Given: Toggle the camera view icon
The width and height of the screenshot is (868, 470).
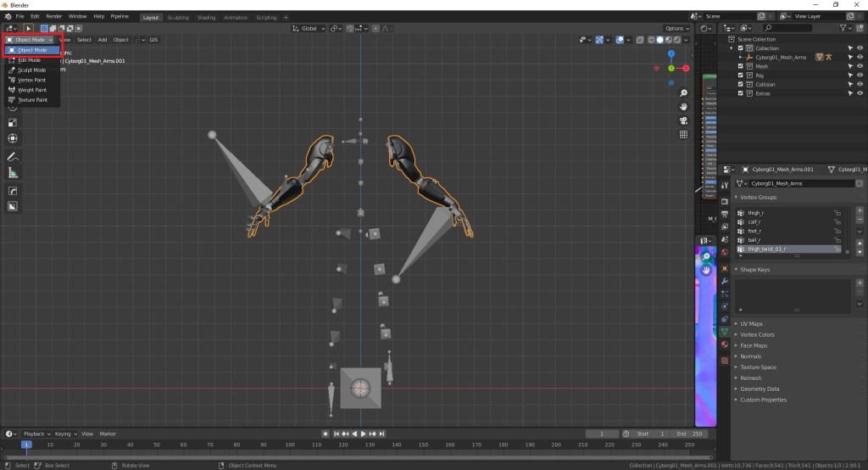Looking at the screenshot, I should (x=684, y=120).
